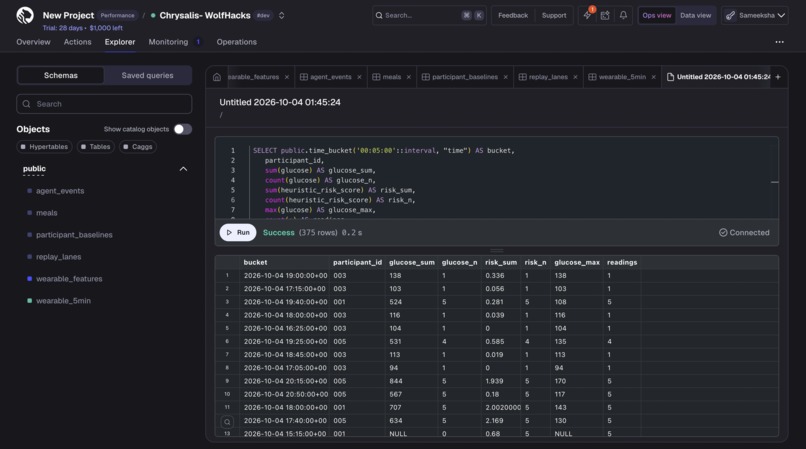Go to the Overview tab
Screen dimensions: 806x449
tap(33, 42)
